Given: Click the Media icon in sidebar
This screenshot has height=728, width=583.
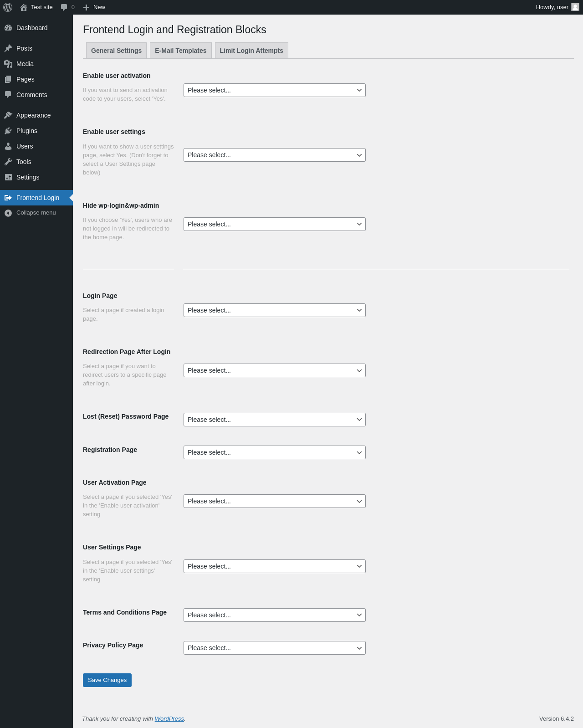Looking at the screenshot, I should [x=8, y=64].
